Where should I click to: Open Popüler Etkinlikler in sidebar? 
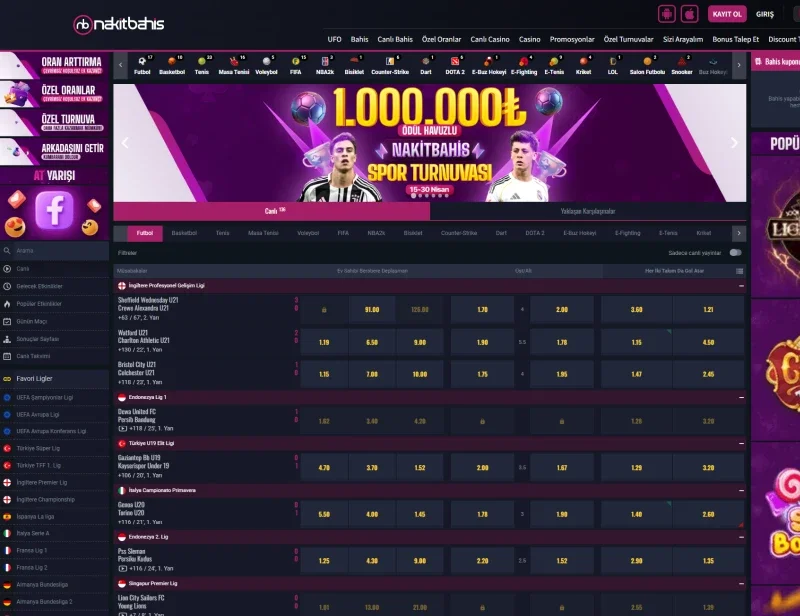(x=39, y=304)
